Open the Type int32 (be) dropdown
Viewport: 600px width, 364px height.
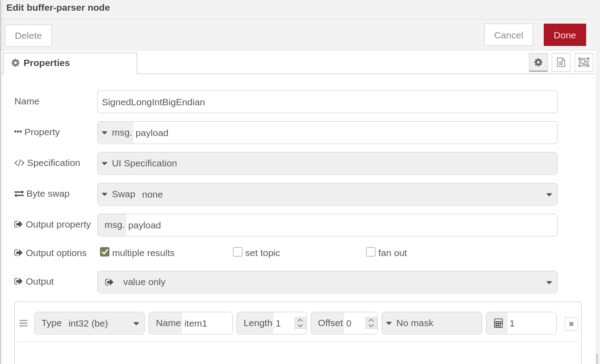click(89, 323)
